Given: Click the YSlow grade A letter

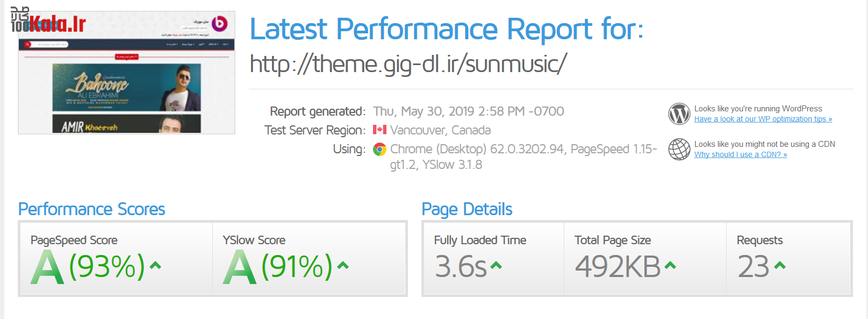Looking at the screenshot, I should (240, 267).
